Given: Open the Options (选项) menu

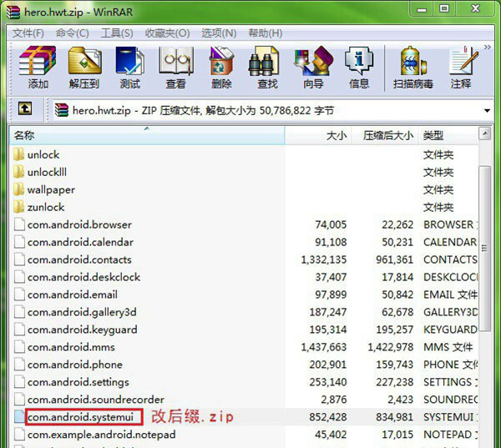Looking at the screenshot, I should (219, 33).
